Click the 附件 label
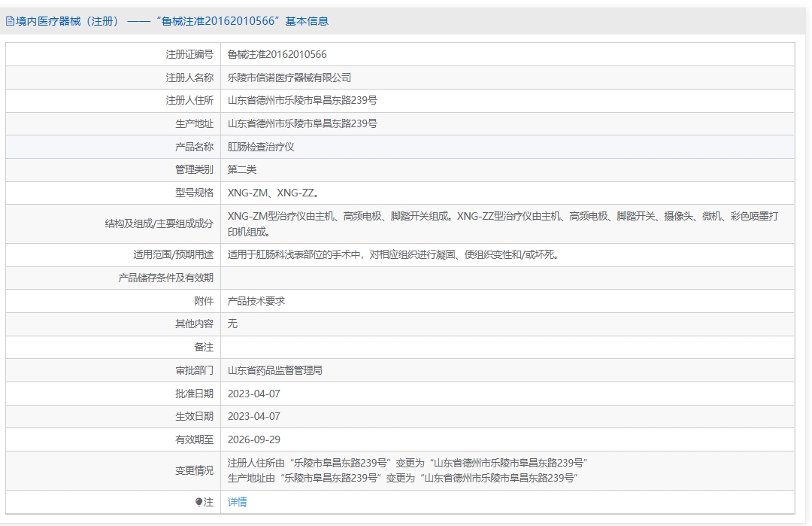The height and width of the screenshot is (526, 812). (x=204, y=301)
